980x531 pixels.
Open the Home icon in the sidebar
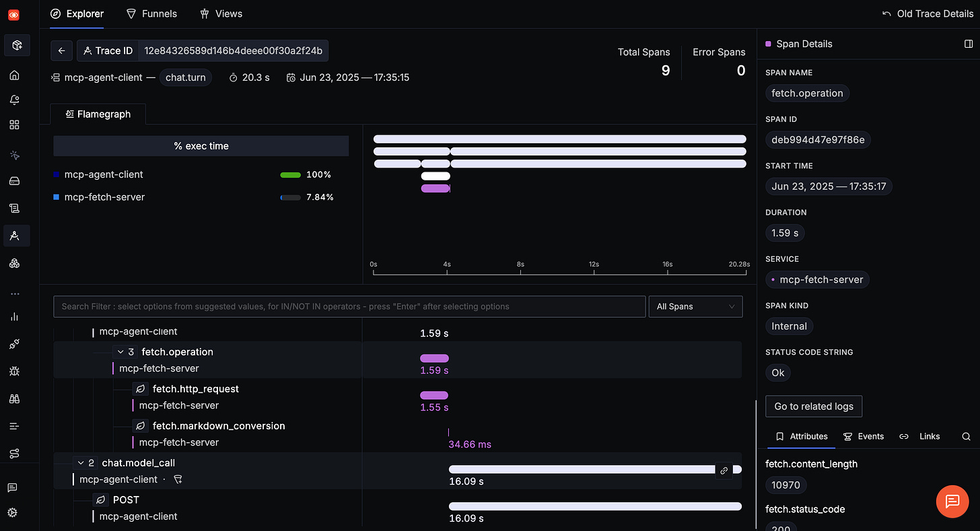coord(14,75)
